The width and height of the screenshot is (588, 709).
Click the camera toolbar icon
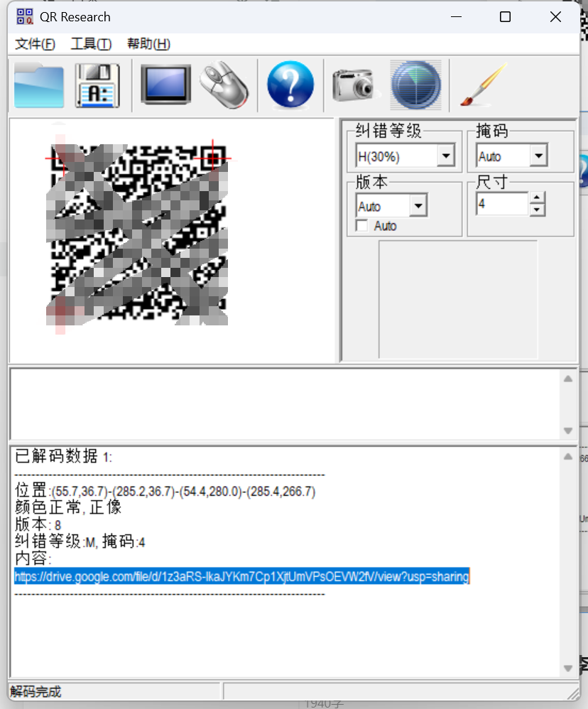pos(355,85)
